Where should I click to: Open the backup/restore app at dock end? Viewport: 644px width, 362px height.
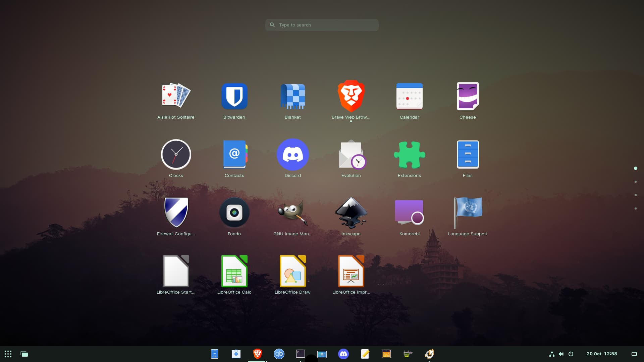pyautogui.click(x=429, y=354)
